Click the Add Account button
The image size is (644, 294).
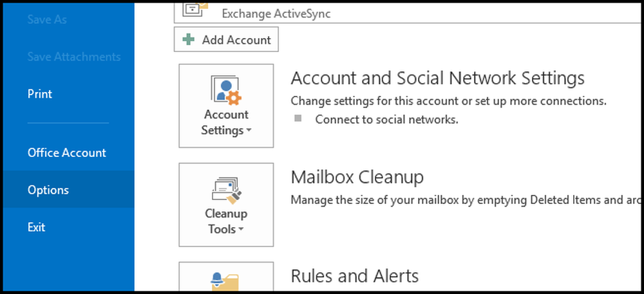point(226,39)
